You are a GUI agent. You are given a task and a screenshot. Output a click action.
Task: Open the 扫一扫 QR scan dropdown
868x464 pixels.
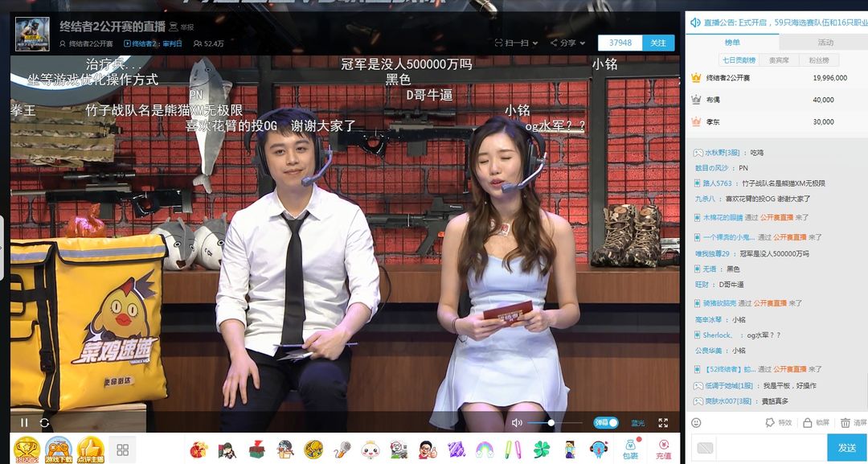516,43
